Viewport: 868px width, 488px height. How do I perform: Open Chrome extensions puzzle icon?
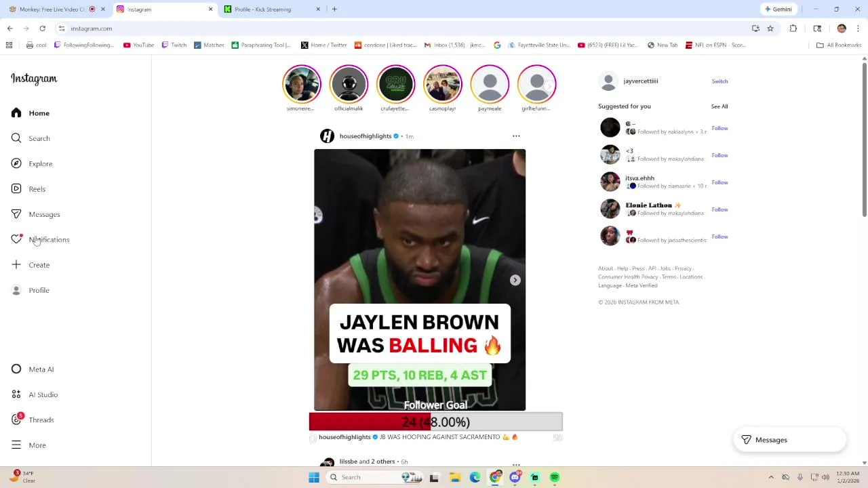coord(793,28)
